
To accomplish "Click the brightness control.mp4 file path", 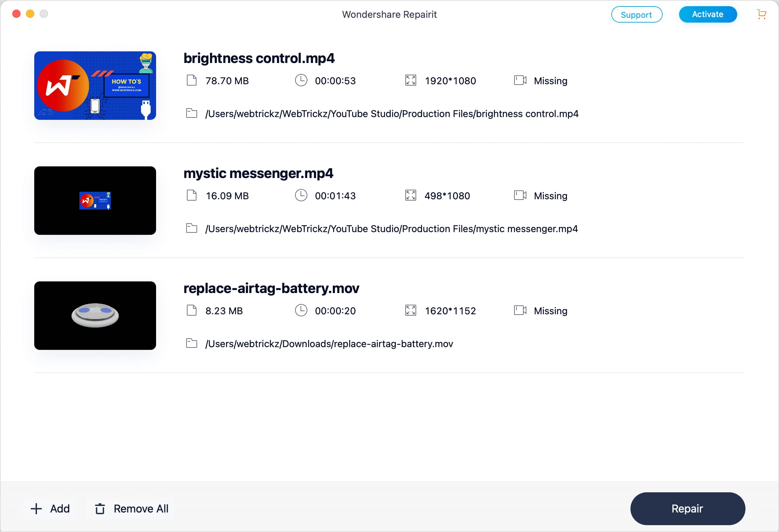I will point(392,114).
